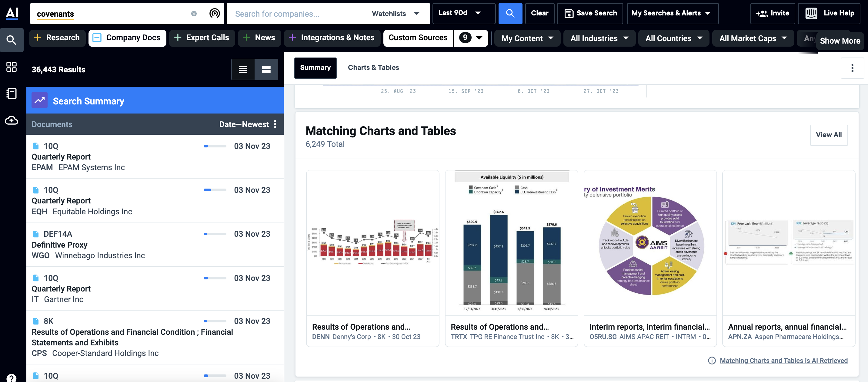The image size is (868, 382).
Task: Expand the custom sources count 9 dropdown
Action: point(471,38)
